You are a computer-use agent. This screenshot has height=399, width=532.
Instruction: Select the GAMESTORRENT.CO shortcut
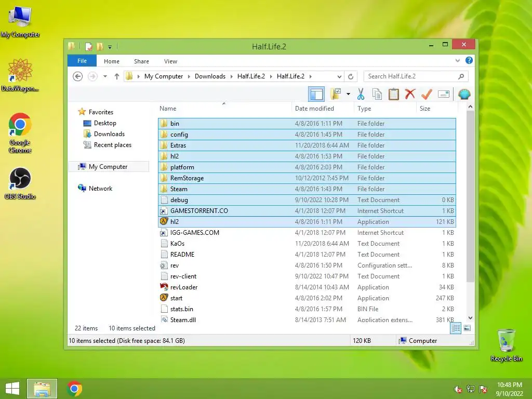(x=307, y=211)
